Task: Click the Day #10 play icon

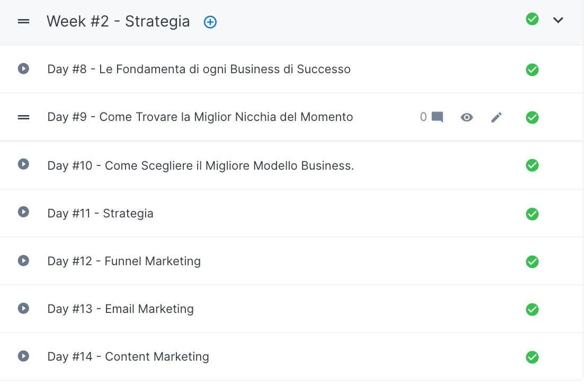Action: [23, 164]
